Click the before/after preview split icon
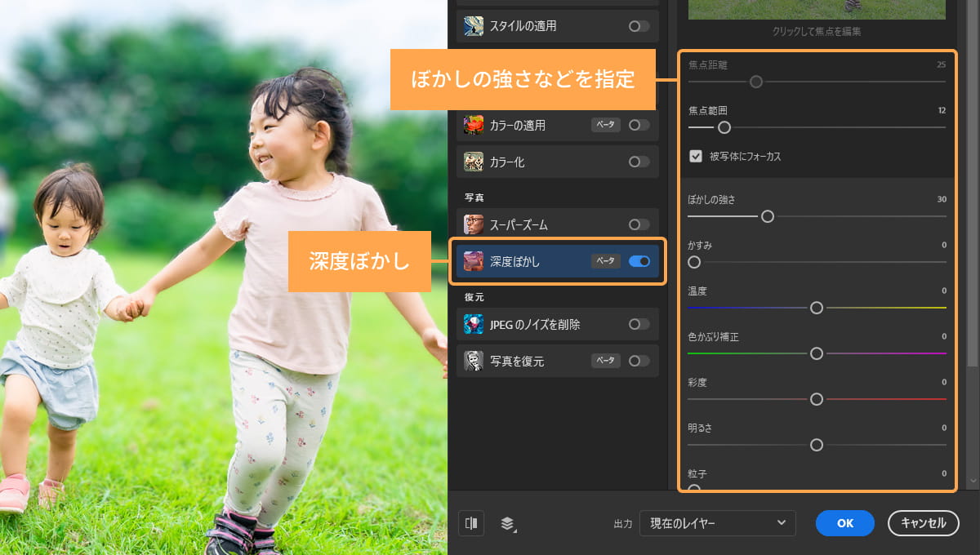Image resolution: width=980 pixels, height=555 pixels. point(471,523)
